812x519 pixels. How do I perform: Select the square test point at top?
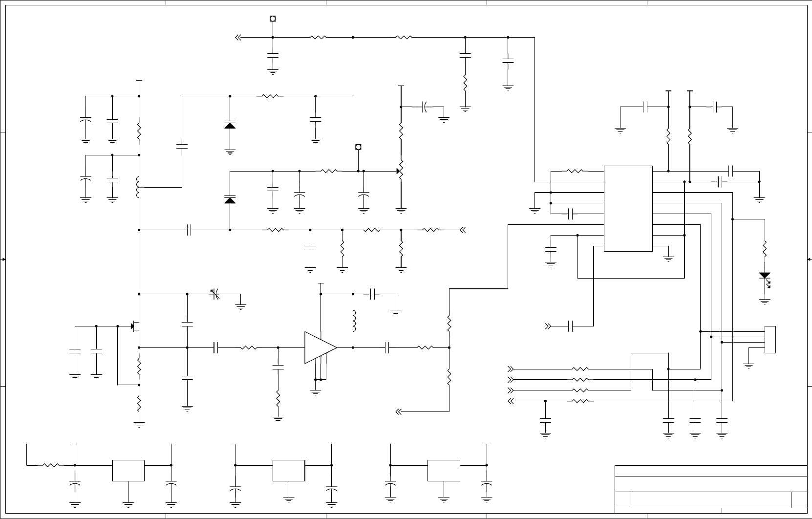point(273,19)
